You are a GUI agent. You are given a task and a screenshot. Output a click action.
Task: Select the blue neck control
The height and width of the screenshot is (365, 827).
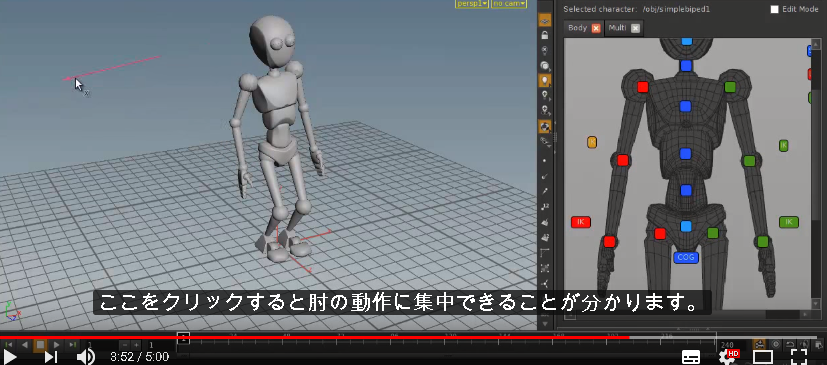point(686,65)
